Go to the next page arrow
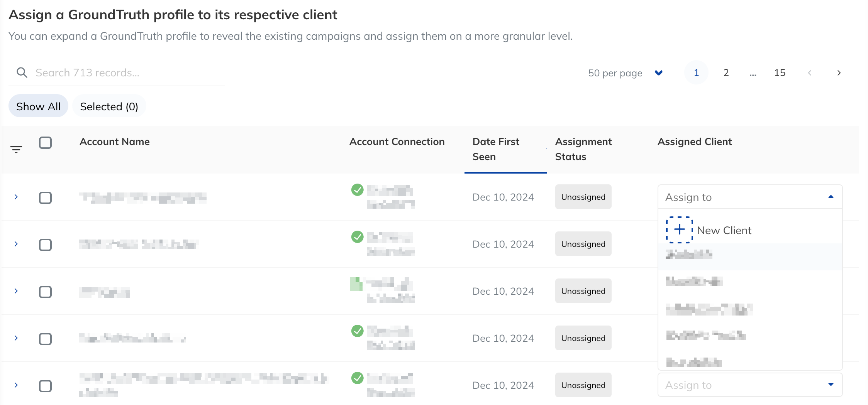This screenshot has width=868, height=405. [839, 73]
